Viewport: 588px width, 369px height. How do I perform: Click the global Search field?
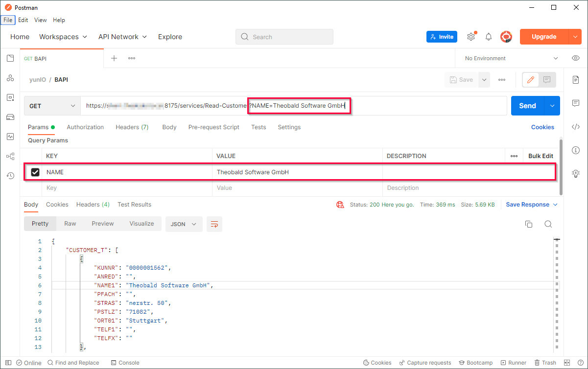tap(284, 37)
